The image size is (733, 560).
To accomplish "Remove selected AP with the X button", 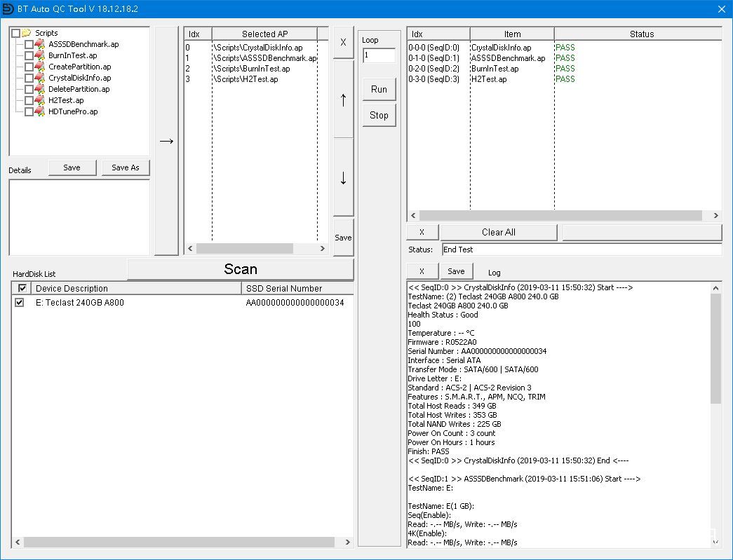I will coord(343,43).
